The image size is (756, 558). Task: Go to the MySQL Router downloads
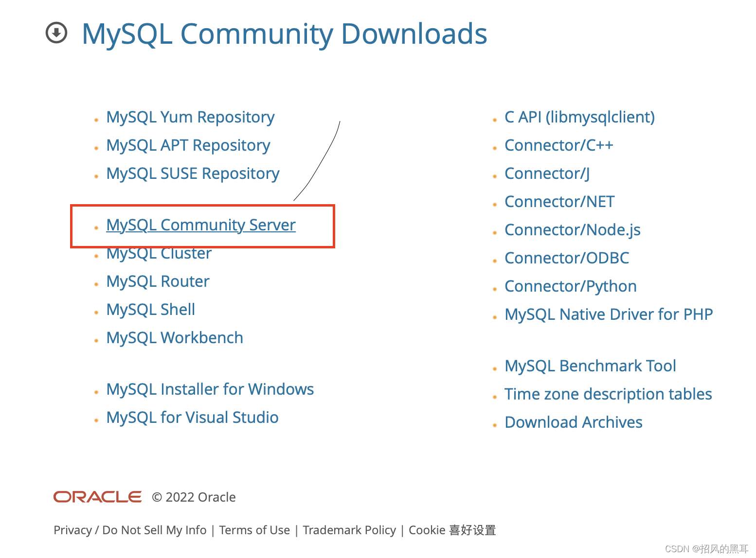click(x=158, y=281)
